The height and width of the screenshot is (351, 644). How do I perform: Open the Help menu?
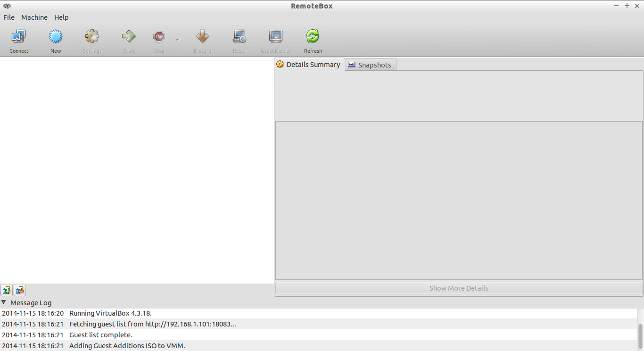point(61,17)
